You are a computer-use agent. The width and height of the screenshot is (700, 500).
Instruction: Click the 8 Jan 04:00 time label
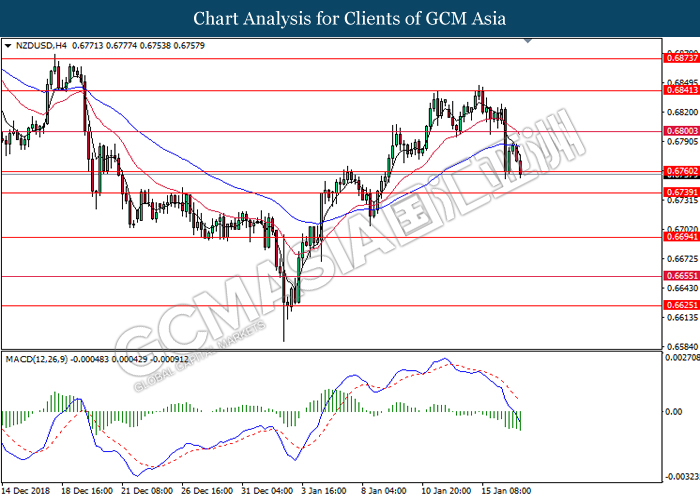[384, 491]
